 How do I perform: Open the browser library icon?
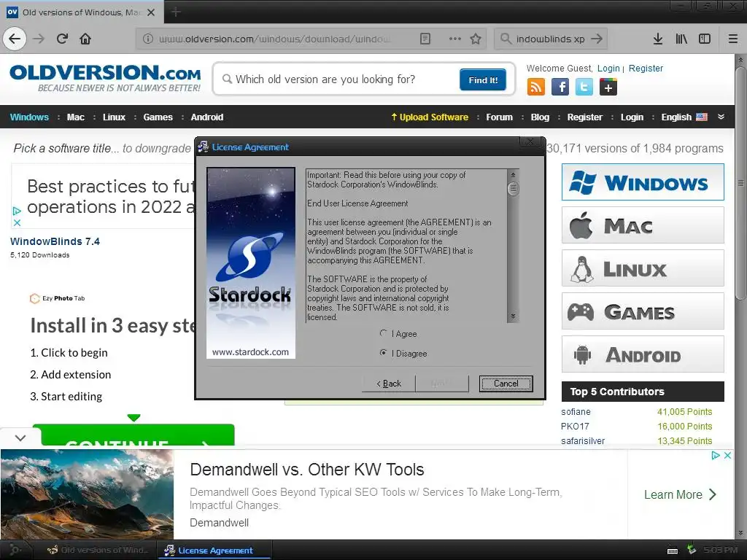[681, 39]
